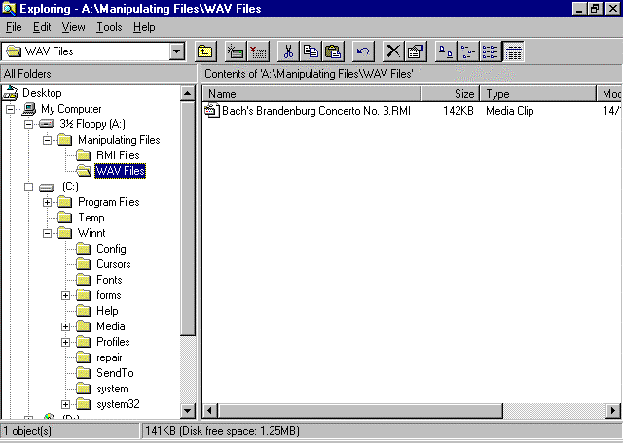Image resolution: width=623 pixels, height=443 pixels.
Task: Toggle Details view button
Action: click(513, 51)
